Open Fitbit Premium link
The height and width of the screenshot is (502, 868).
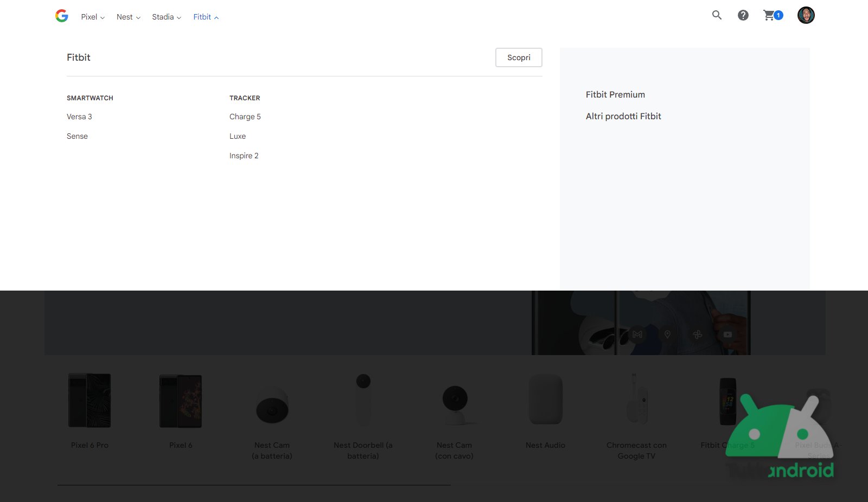pyautogui.click(x=615, y=94)
